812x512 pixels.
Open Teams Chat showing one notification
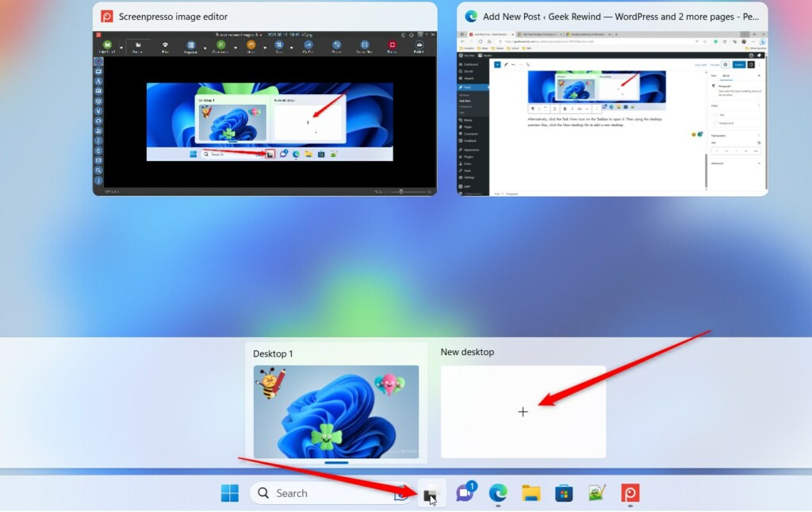(466, 491)
